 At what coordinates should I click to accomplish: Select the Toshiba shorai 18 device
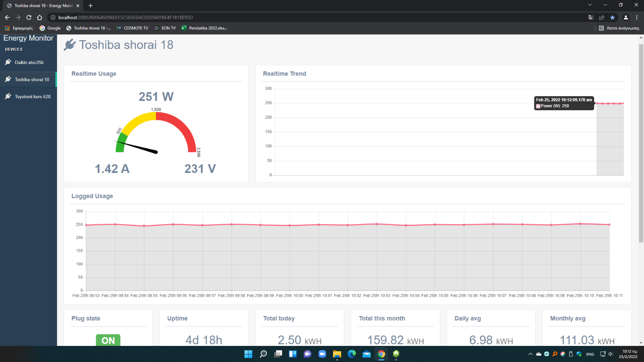click(28, 80)
